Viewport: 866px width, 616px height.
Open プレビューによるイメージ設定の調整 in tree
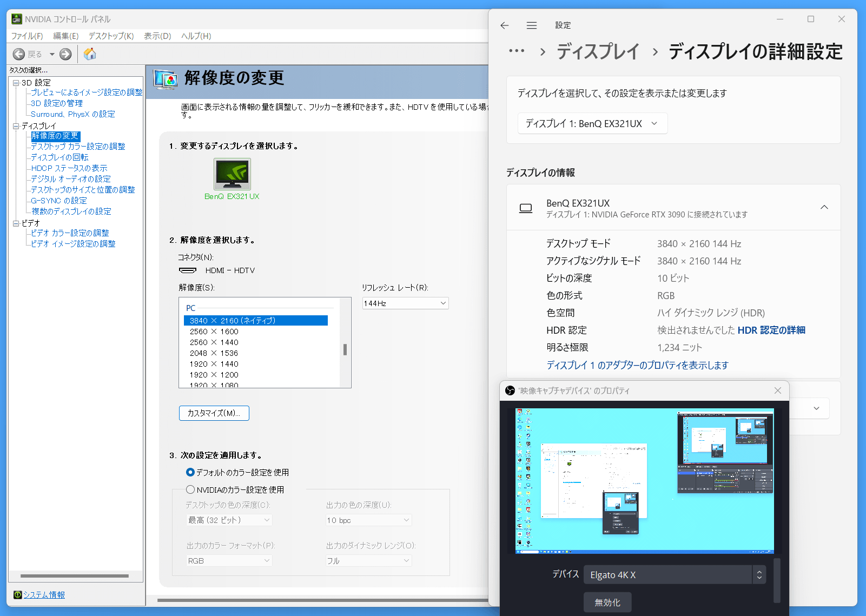[x=87, y=92]
